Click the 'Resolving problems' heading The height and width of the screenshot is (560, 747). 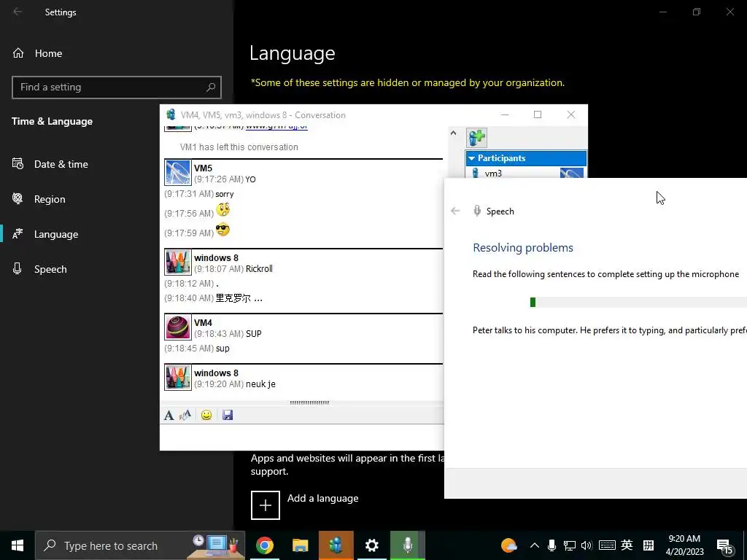coord(522,248)
